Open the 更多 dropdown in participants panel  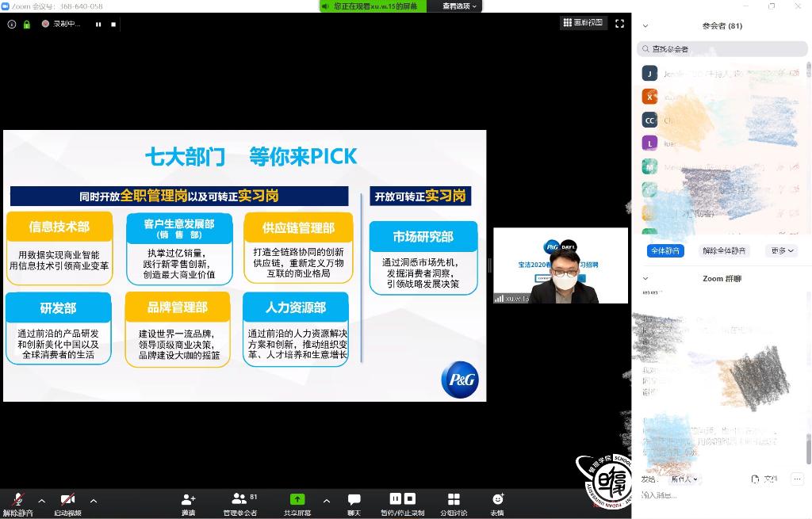pyautogui.click(x=782, y=251)
